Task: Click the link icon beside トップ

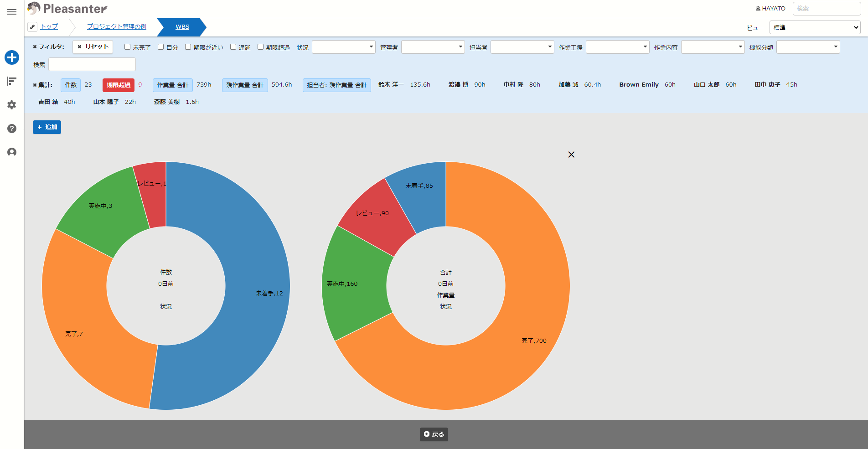Action: (32, 27)
